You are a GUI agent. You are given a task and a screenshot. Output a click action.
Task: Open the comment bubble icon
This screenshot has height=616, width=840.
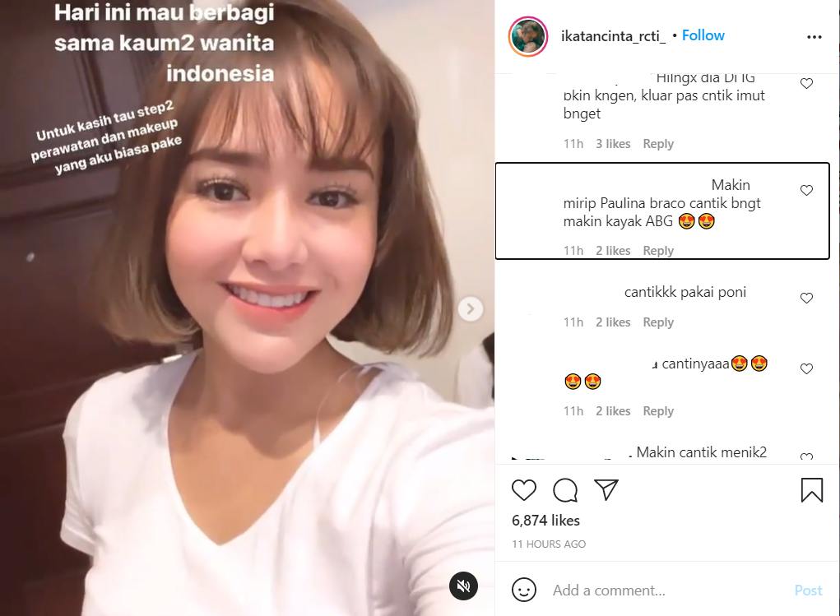[565, 489]
